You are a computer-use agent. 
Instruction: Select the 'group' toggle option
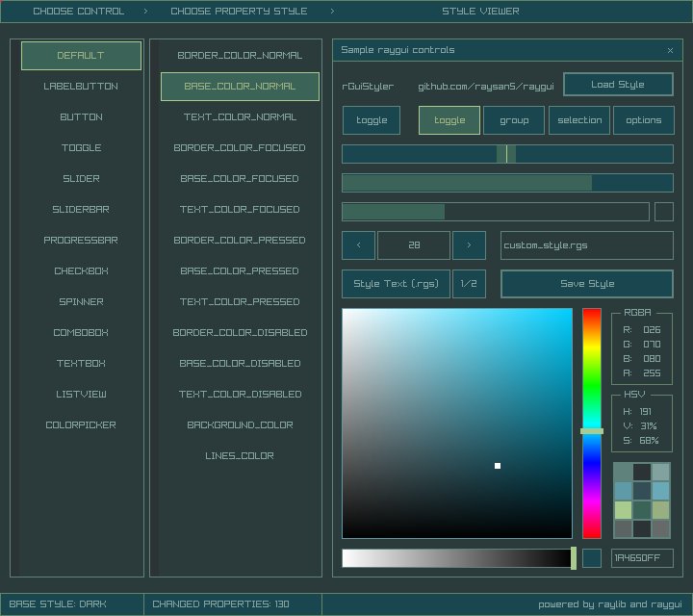click(x=514, y=120)
